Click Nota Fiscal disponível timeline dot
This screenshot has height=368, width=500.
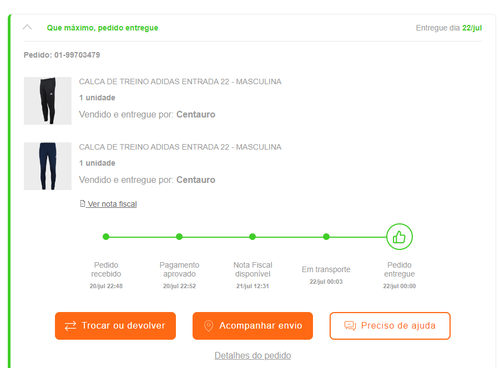click(x=253, y=237)
